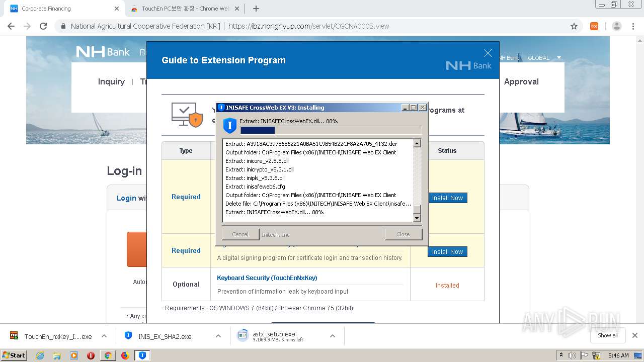The width and height of the screenshot is (644, 362).
Task: Open Chrome profile avatar menu
Action: coord(616,26)
